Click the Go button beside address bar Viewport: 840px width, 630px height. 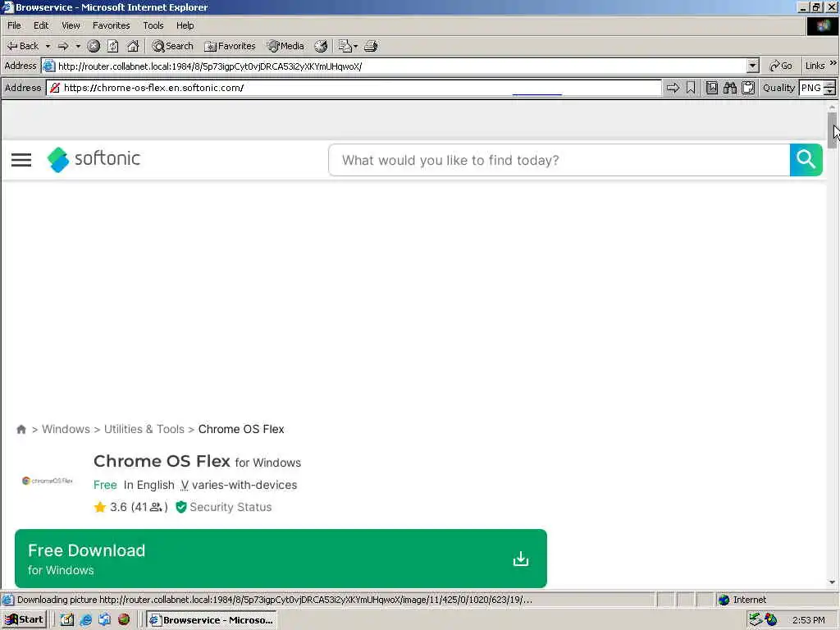click(x=781, y=66)
